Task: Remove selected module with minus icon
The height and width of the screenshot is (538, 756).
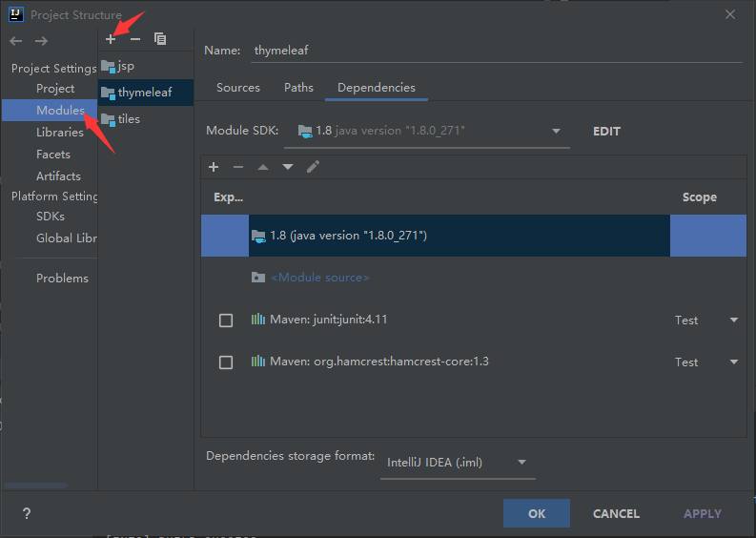Action: coord(135,39)
